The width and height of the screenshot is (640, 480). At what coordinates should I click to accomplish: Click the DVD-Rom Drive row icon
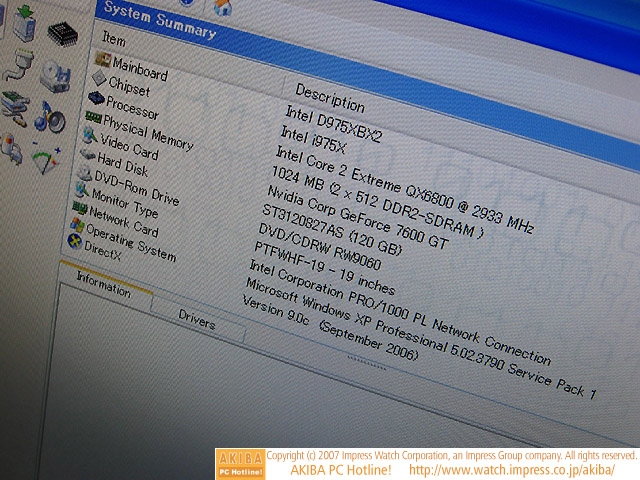click(x=84, y=173)
